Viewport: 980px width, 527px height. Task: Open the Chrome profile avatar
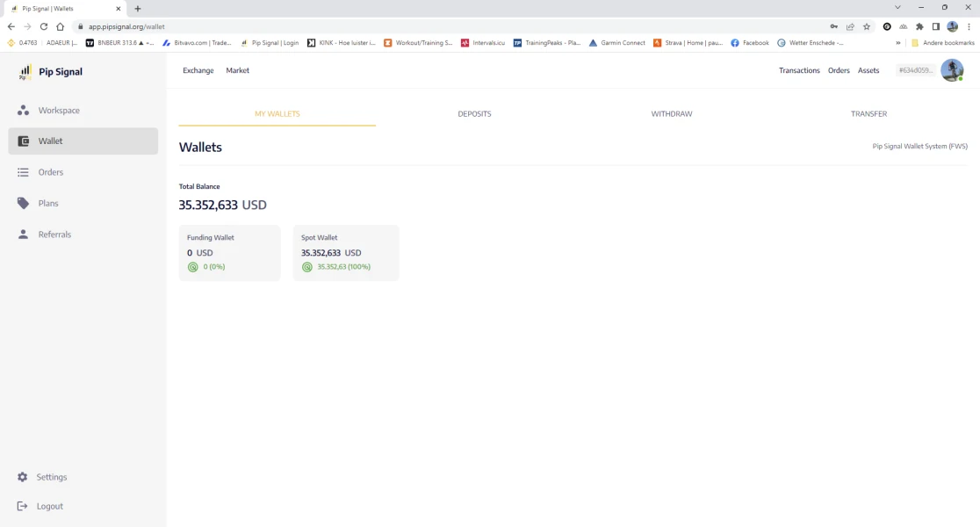point(952,26)
